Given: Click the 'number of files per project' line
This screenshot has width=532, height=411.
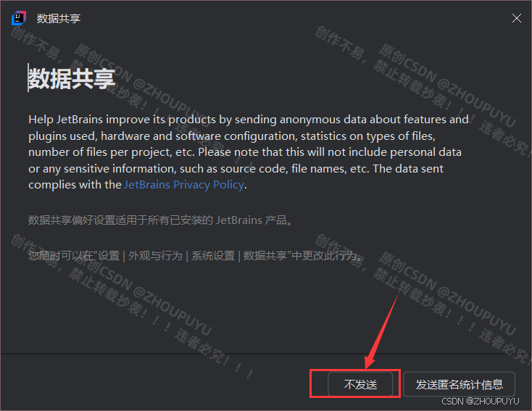Looking at the screenshot, I should tap(245, 152).
